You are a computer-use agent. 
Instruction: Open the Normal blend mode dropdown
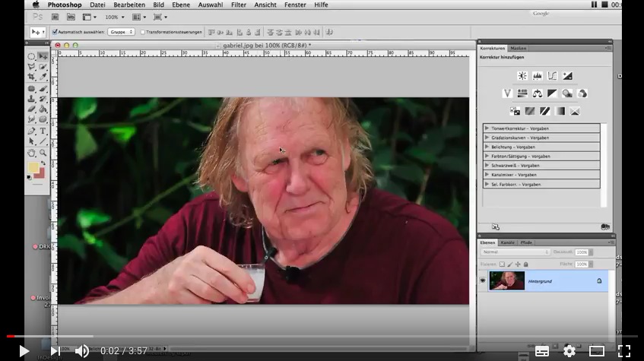515,252
